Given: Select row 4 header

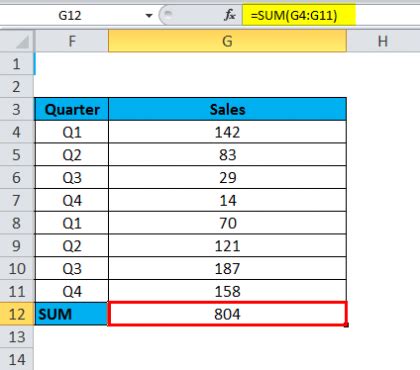Looking at the screenshot, I should tap(17, 132).
